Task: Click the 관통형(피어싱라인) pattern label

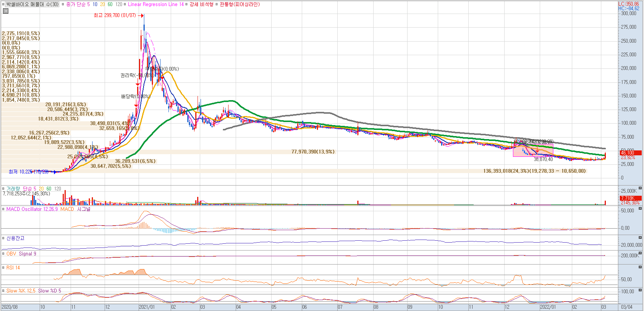Action: [x=240, y=5]
